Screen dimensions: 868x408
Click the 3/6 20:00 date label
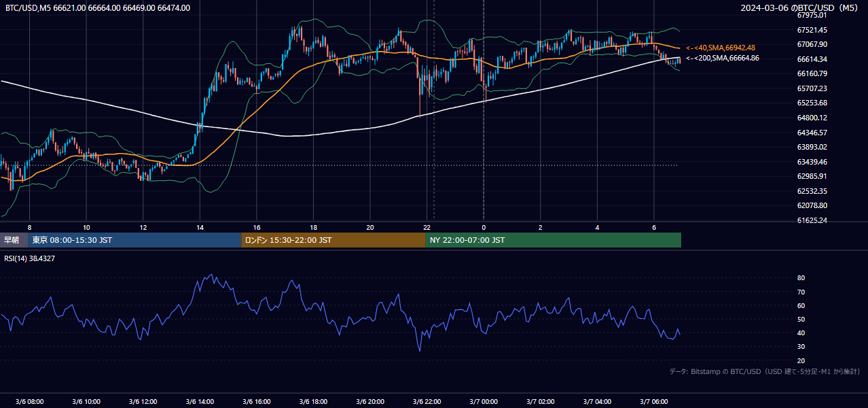point(370,402)
